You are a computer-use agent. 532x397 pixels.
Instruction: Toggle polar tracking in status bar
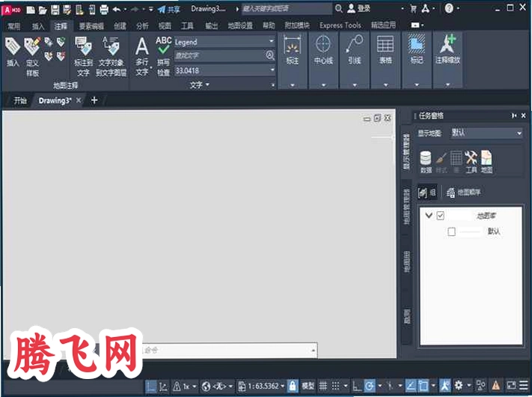pyautogui.click(x=370, y=386)
